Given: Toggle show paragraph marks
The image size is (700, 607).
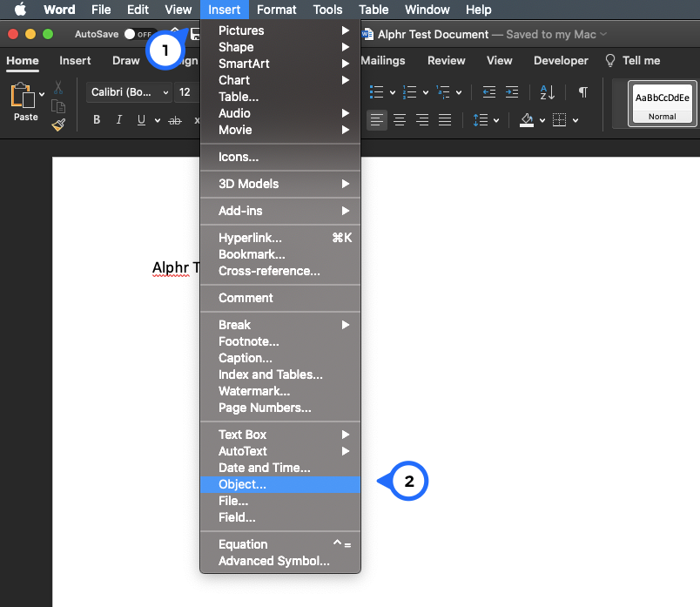Looking at the screenshot, I should (x=582, y=92).
